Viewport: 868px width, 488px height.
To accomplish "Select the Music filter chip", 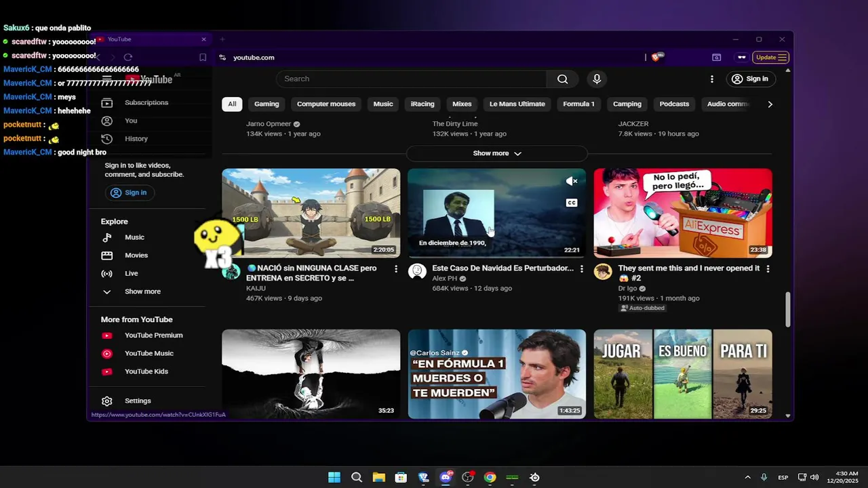I will coord(383,104).
